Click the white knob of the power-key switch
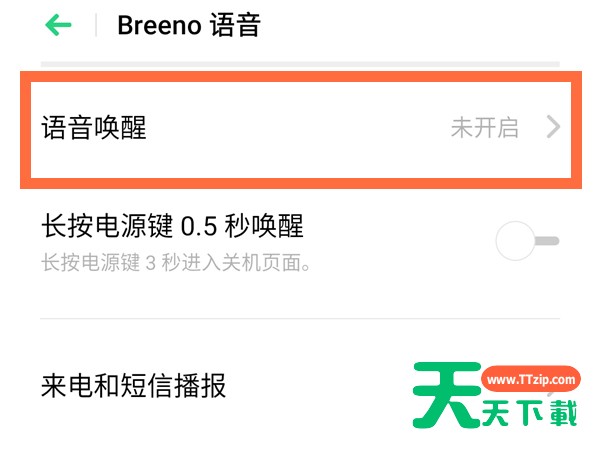 click(515, 241)
